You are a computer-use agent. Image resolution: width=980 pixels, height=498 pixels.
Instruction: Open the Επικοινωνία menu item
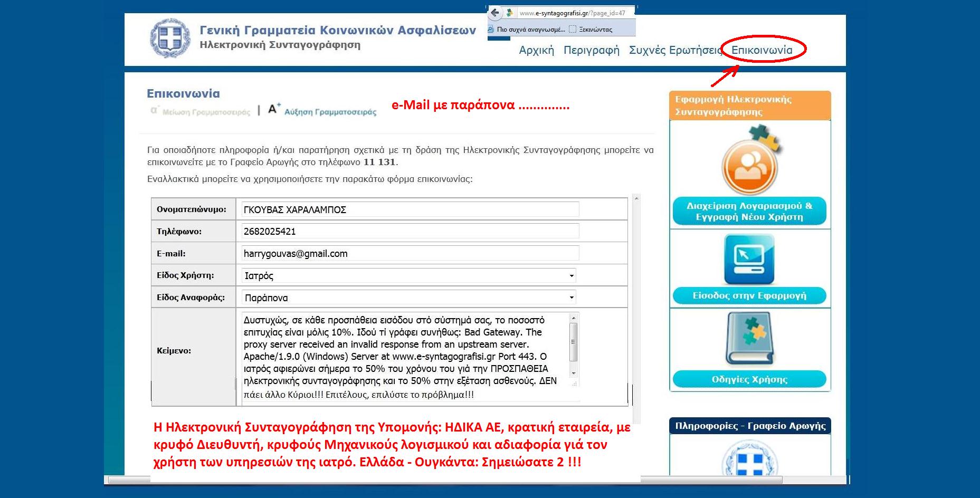click(x=762, y=50)
